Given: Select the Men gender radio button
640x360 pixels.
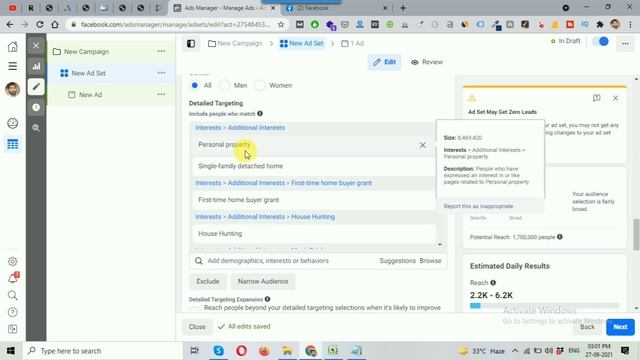Looking at the screenshot, I should coord(224,85).
